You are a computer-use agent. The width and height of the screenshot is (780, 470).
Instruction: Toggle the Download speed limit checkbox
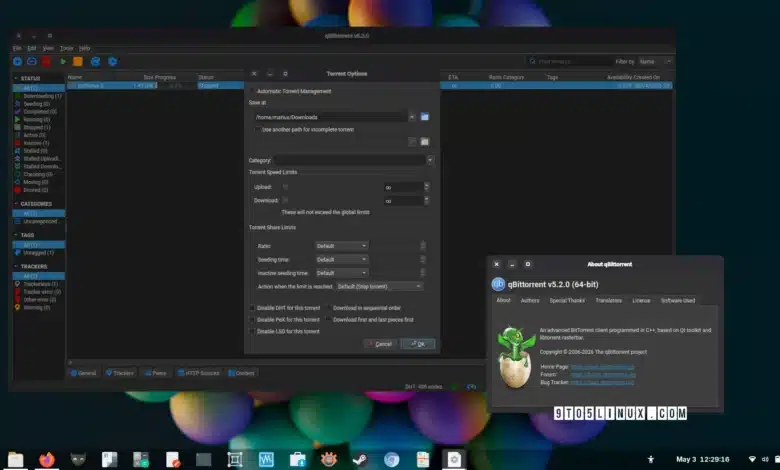click(x=285, y=200)
